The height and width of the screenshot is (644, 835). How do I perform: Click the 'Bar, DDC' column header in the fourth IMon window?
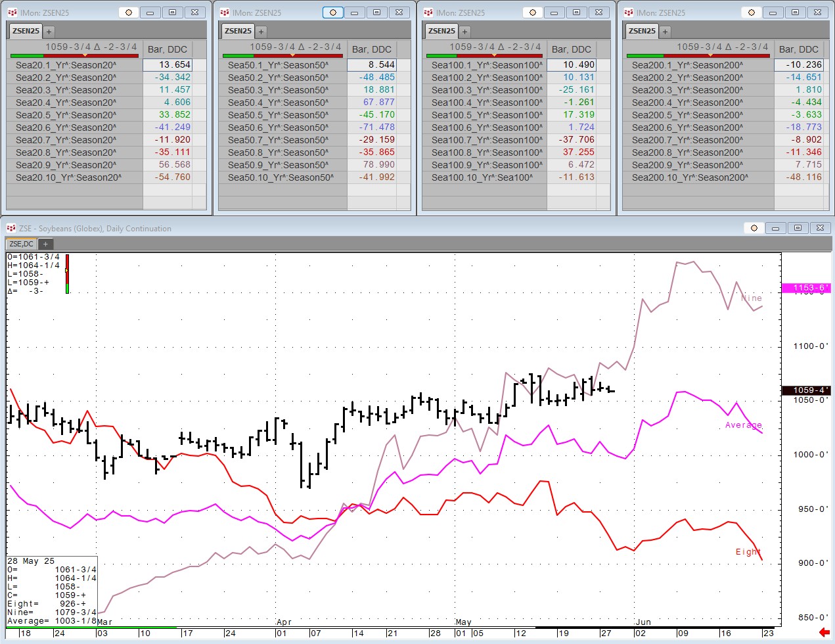pyautogui.click(x=798, y=49)
